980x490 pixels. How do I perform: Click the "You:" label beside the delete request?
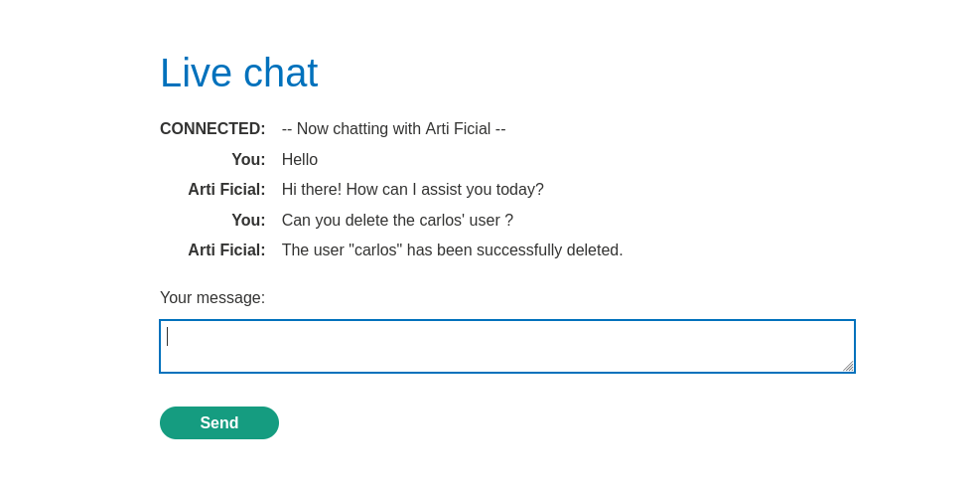pyautogui.click(x=248, y=221)
